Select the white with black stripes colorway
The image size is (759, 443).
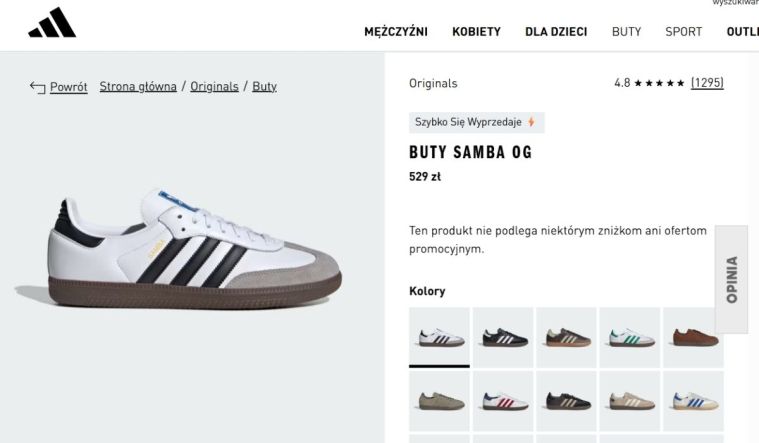[440, 337]
